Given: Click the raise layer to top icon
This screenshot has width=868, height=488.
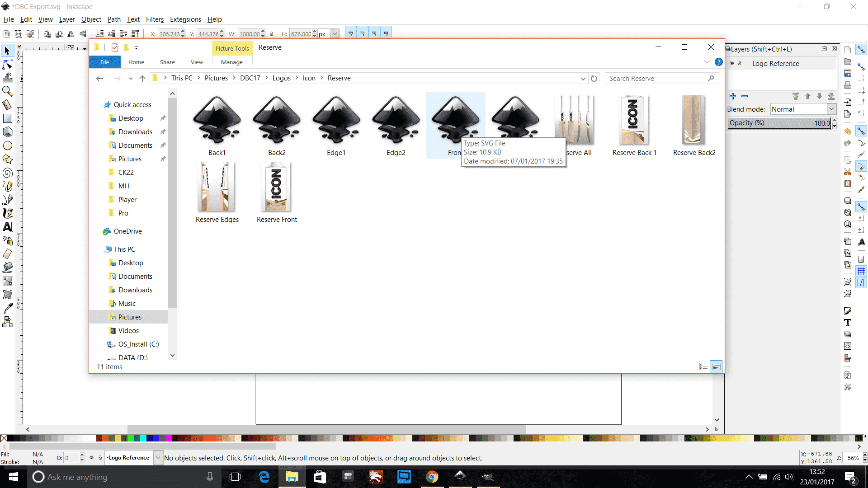Looking at the screenshot, I should pyautogui.click(x=796, y=96).
